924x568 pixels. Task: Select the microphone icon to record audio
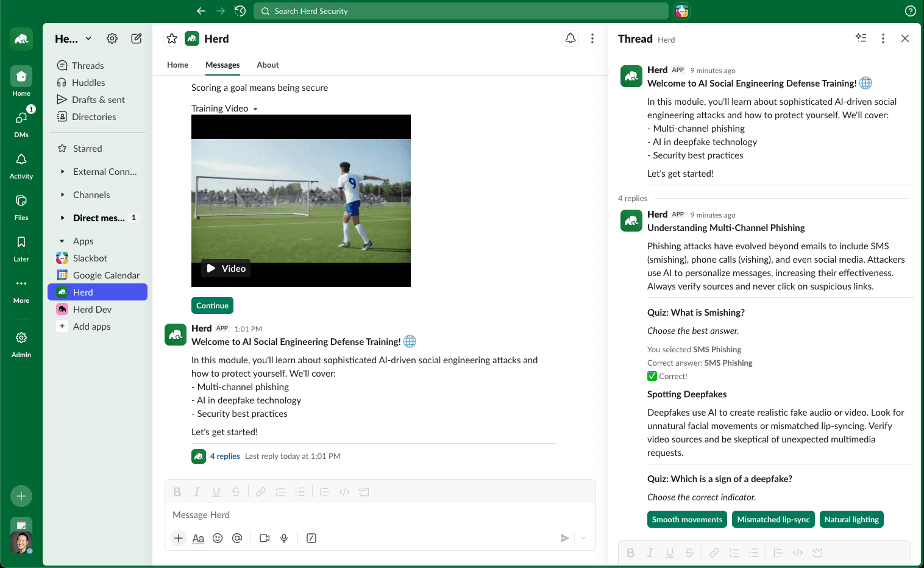(283, 538)
